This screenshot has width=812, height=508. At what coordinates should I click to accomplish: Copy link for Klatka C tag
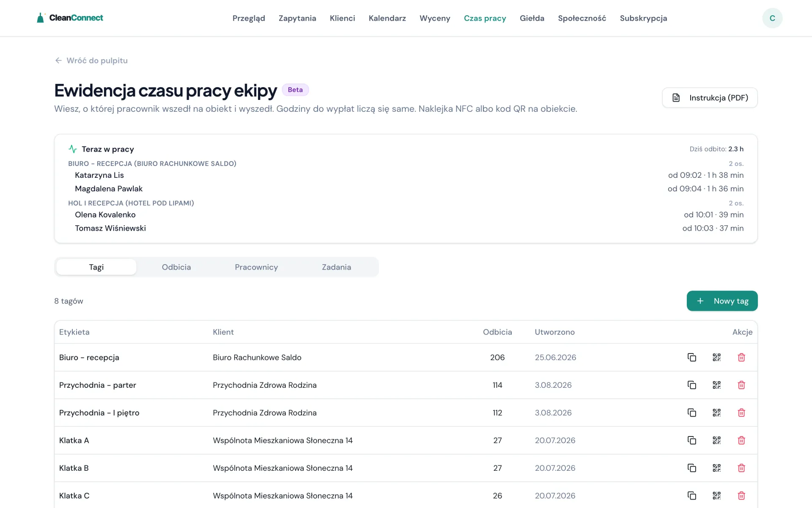click(x=692, y=495)
